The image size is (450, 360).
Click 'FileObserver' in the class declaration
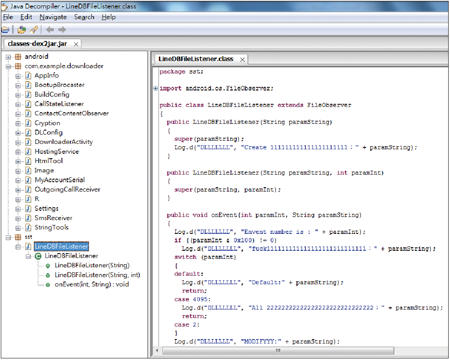click(329, 105)
